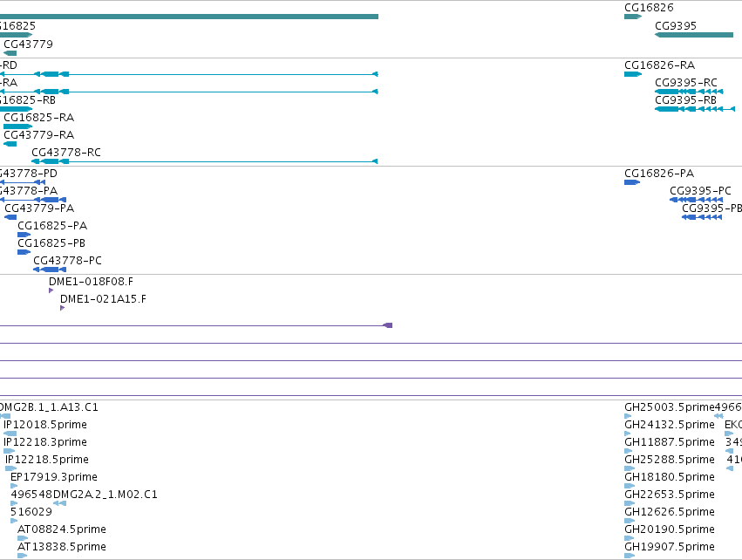742x560 pixels.
Task: Select the CG16826-RA transcript glyph
Action: tap(633, 74)
